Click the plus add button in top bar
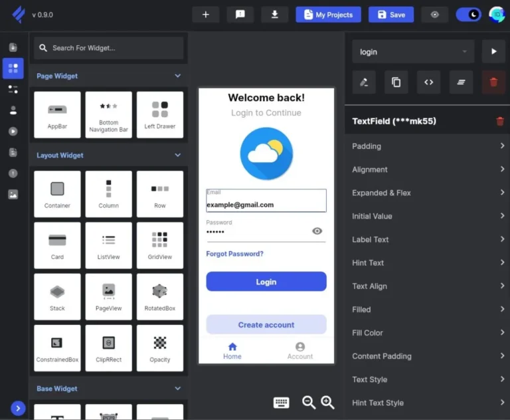Screen dimensions: 510x420 pyautogui.click(x=206, y=15)
